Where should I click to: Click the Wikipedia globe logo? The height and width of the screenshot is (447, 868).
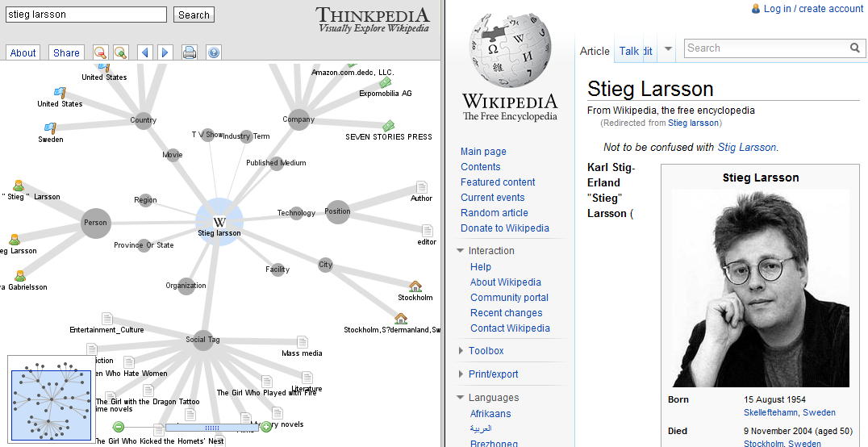click(510, 50)
